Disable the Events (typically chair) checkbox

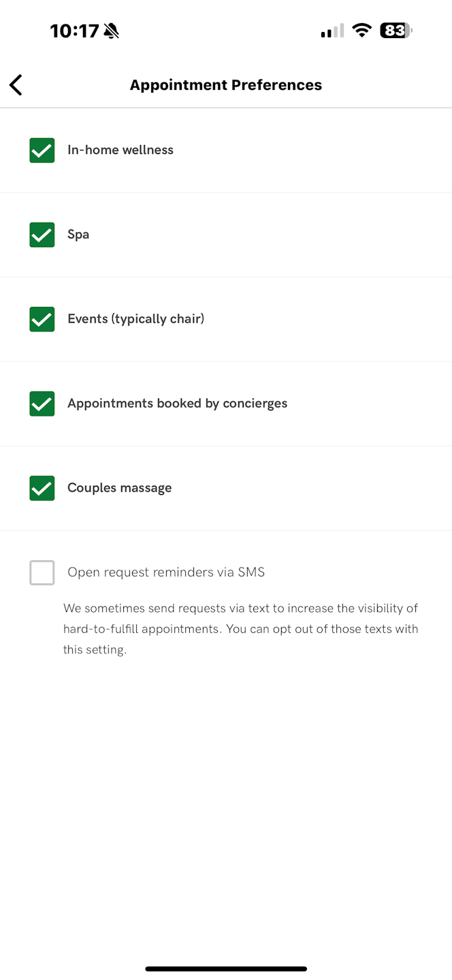coord(42,319)
